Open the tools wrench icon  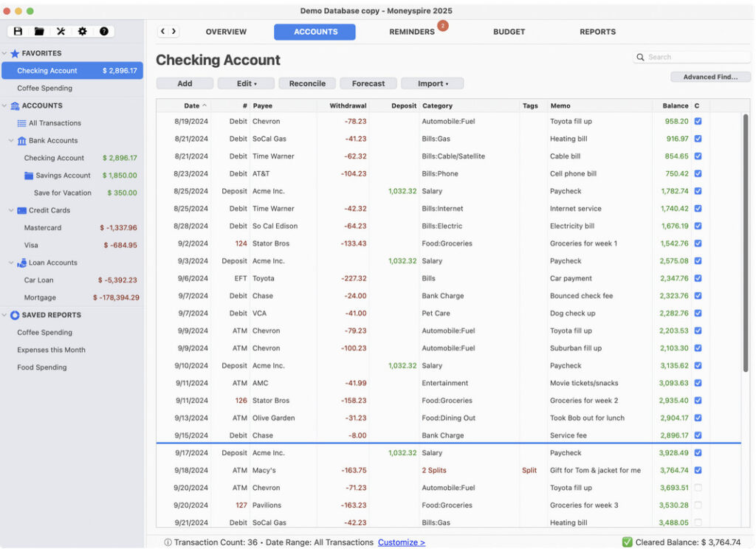[61, 31]
